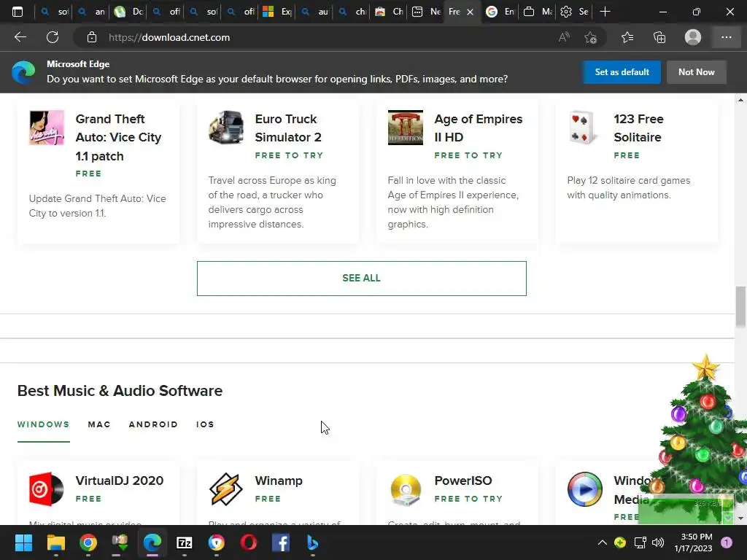This screenshot has height=560, width=747.
Task: Switch to the Google 'En' tab
Action: pos(500,12)
